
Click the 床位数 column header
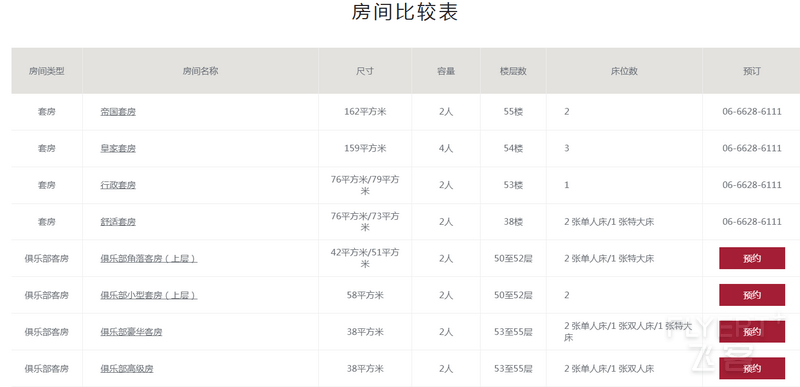click(x=624, y=71)
